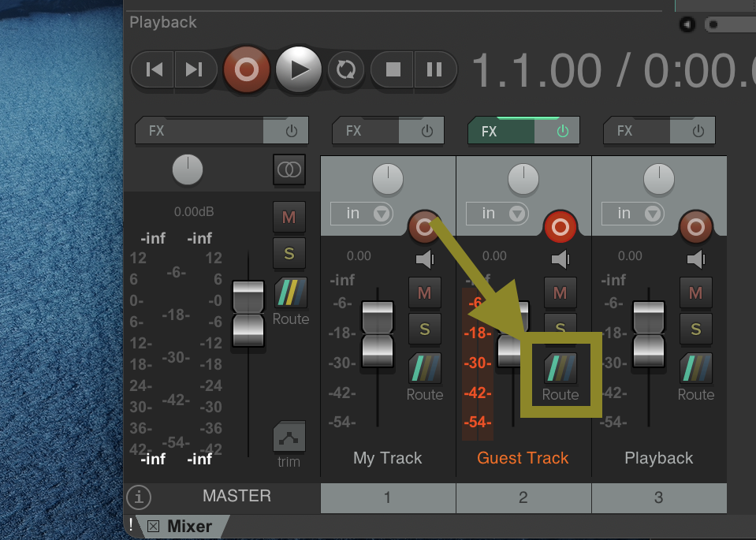
Task: Toggle the repeat loop button
Action: pyautogui.click(x=345, y=69)
